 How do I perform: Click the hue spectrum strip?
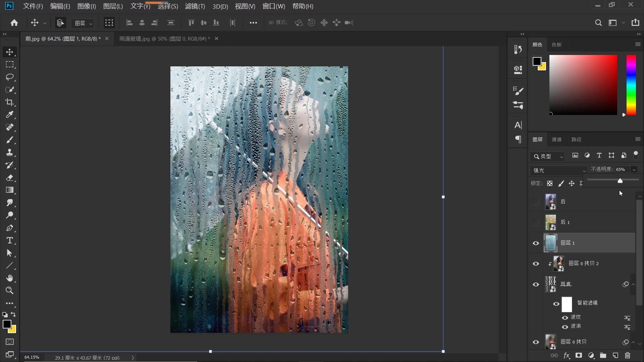[x=631, y=85]
